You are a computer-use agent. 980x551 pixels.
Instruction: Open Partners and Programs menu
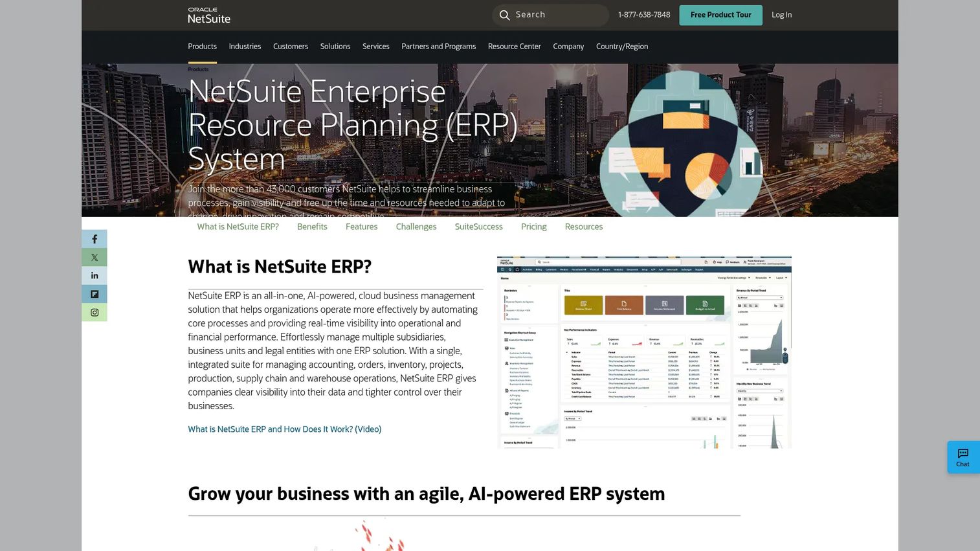[439, 47]
